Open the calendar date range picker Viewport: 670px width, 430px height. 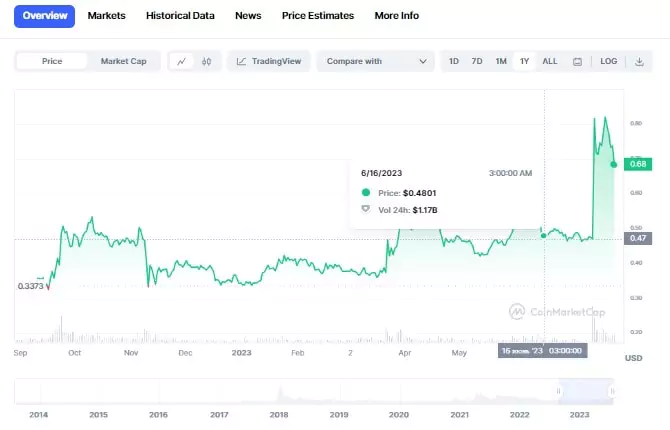pos(577,61)
